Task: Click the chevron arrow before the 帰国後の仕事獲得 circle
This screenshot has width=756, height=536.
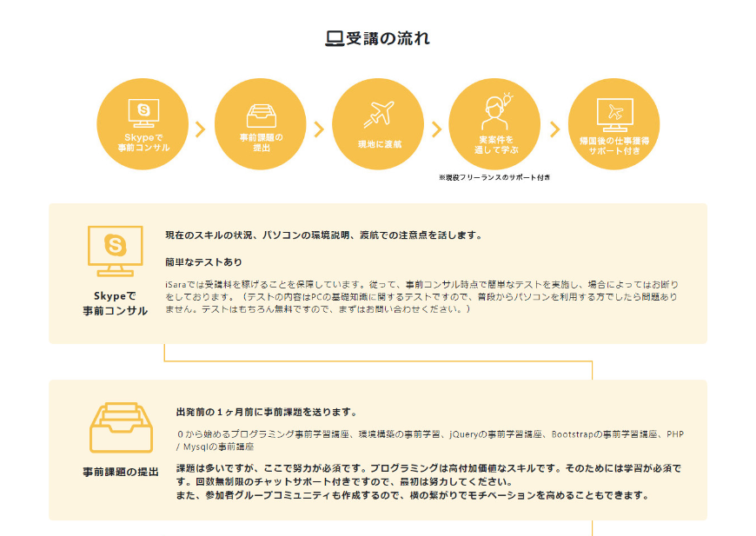Action: coord(554,129)
